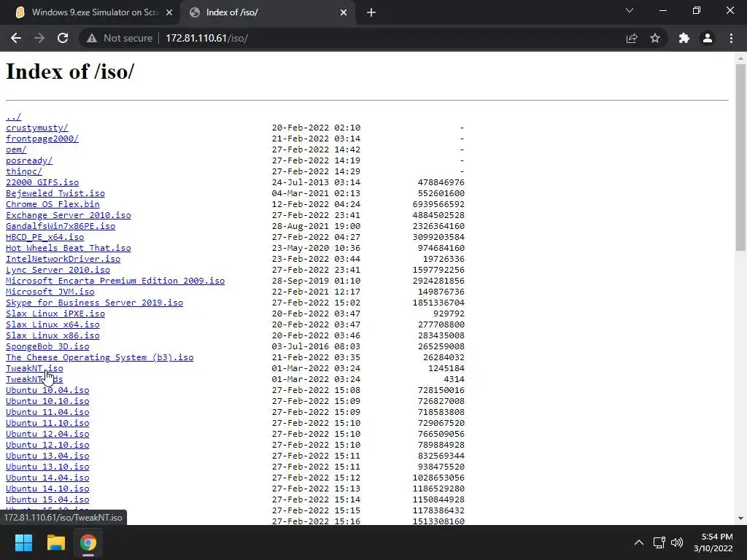
Task: Download Microsoft Encarta Premium Edition 2009.iso
Action: tap(115, 281)
